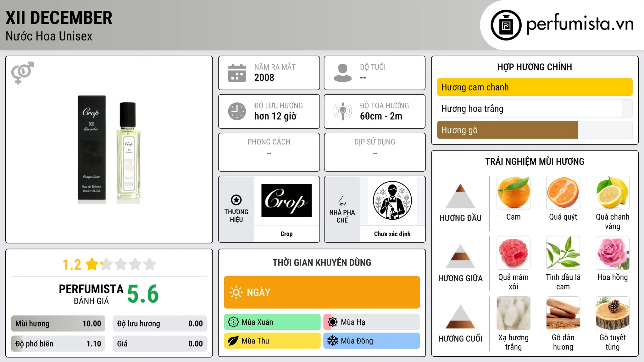644x362 pixels.
Task: Click the leaf icon beside Mùa Thu
Action: pos(233,341)
